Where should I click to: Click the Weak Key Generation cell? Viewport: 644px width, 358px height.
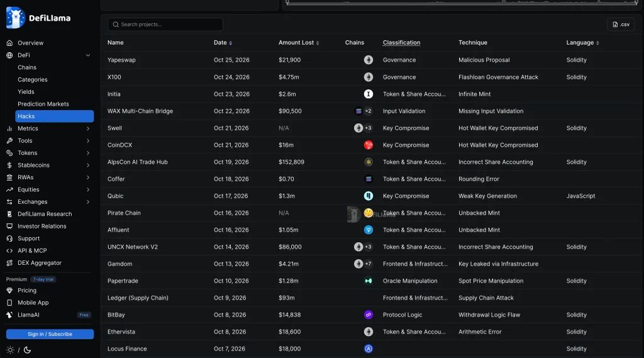(487, 196)
